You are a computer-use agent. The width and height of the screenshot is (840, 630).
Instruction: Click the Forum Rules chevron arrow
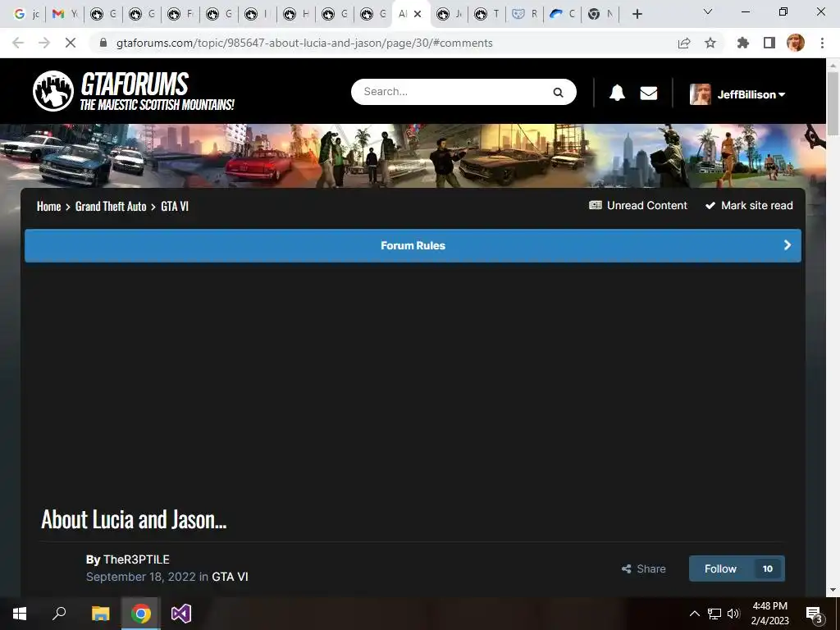pos(787,244)
